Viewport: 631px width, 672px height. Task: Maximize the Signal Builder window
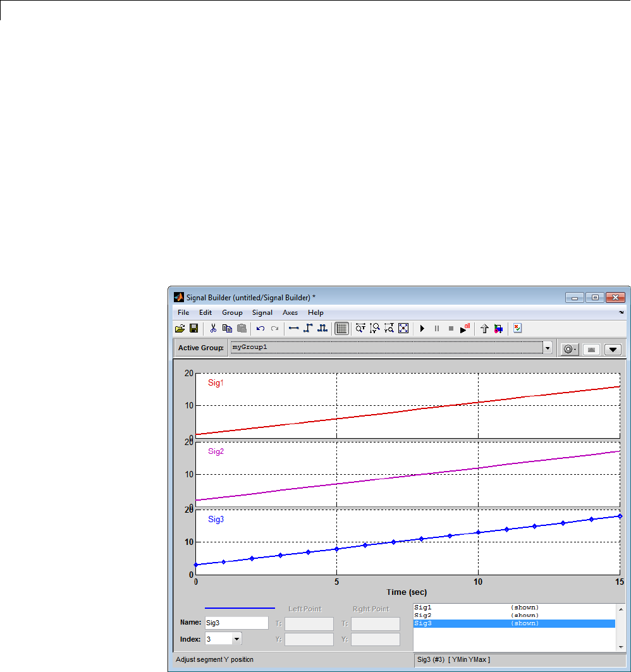tap(595, 297)
